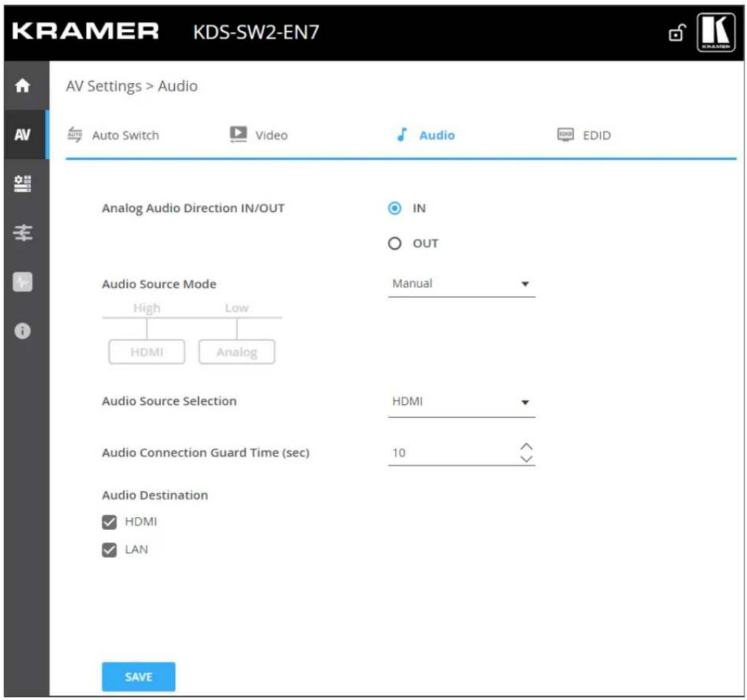The height and width of the screenshot is (700, 747).
Task: Open the device settings sidebar icon
Action: click(x=22, y=184)
